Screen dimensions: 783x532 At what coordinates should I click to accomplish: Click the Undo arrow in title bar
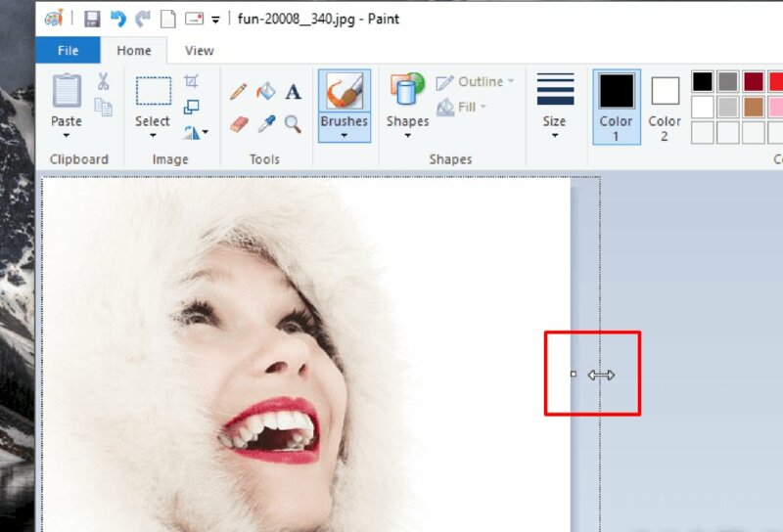click(x=117, y=19)
